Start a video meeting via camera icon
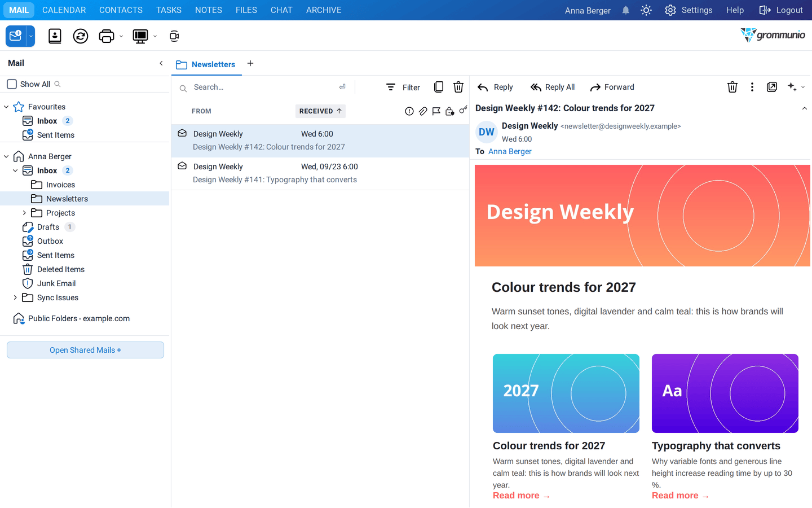This screenshot has height=508, width=812. pos(174,36)
